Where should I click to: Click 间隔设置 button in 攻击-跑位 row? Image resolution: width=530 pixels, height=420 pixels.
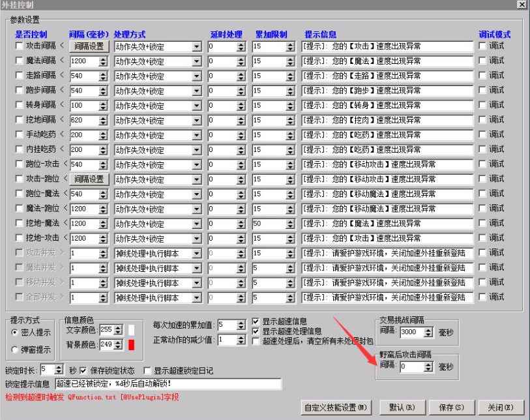tap(89, 179)
